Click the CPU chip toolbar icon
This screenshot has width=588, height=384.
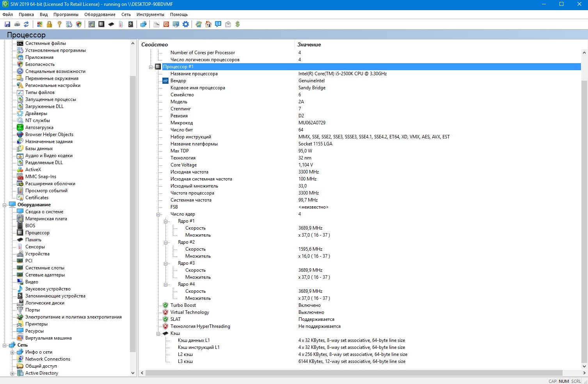point(101,24)
